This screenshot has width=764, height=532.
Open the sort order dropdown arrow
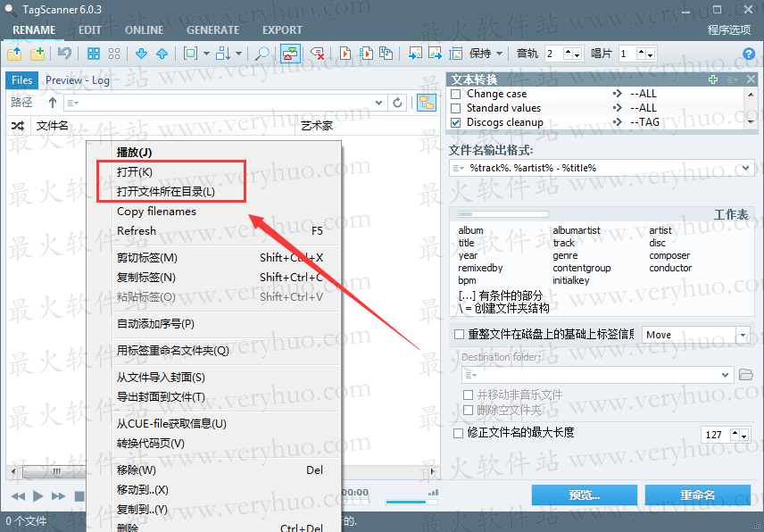(239, 54)
